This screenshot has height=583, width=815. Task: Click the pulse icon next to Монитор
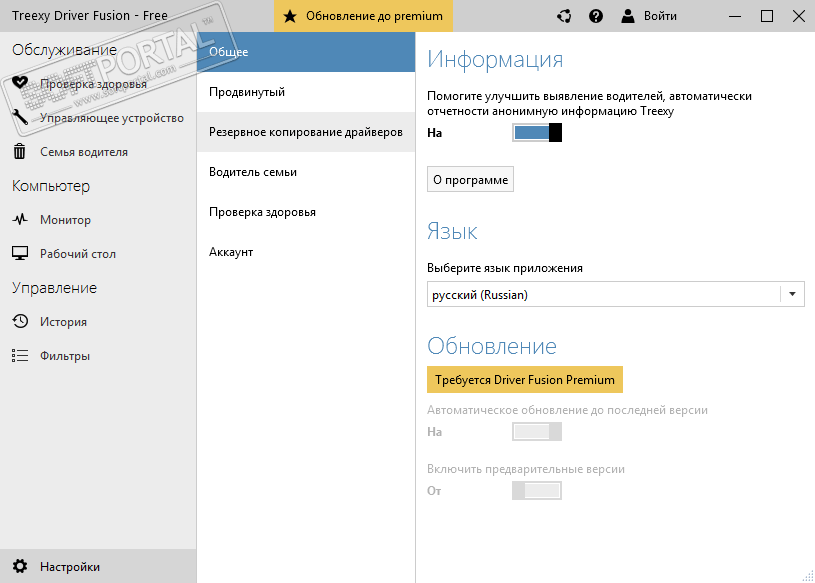20,219
